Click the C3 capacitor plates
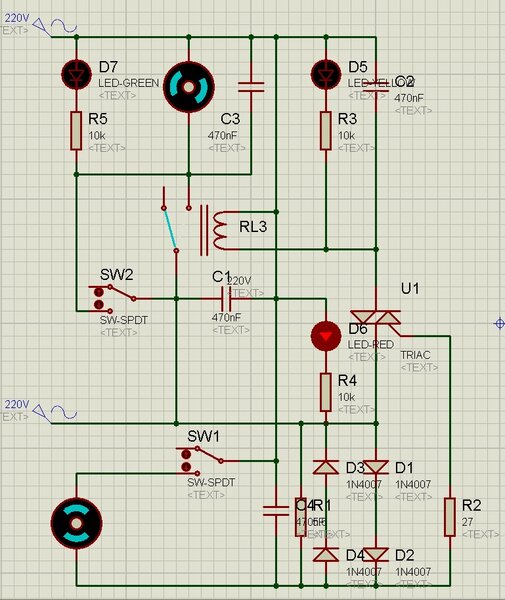Image resolution: width=505 pixels, height=600 pixels. [x=251, y=87]
